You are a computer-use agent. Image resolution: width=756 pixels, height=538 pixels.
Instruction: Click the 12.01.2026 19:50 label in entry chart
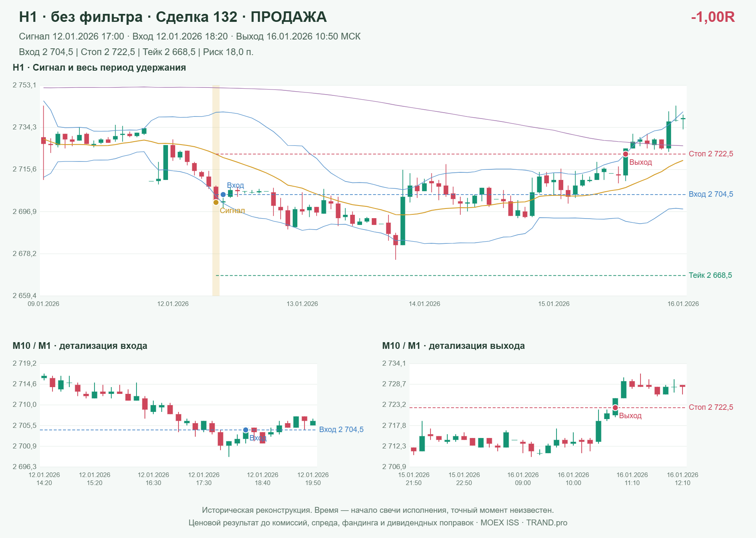click(313, 479)
